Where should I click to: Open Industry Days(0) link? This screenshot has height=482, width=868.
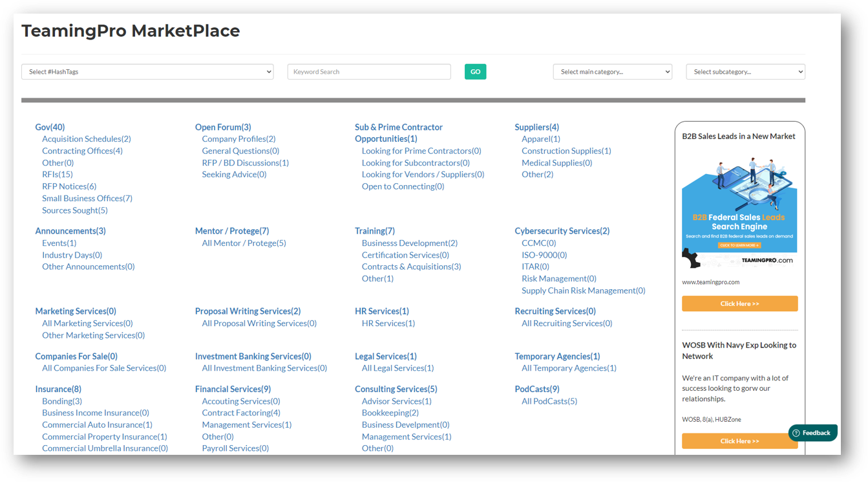point(72,255)
